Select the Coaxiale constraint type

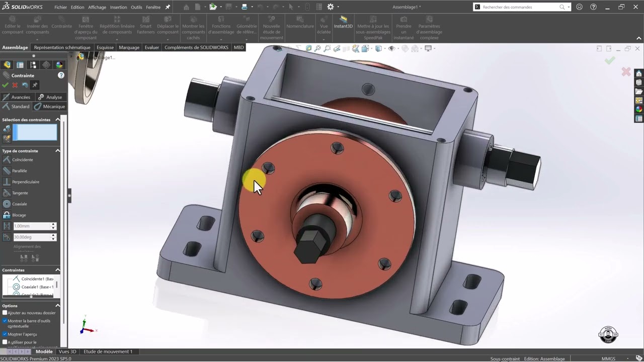[15, 204]
